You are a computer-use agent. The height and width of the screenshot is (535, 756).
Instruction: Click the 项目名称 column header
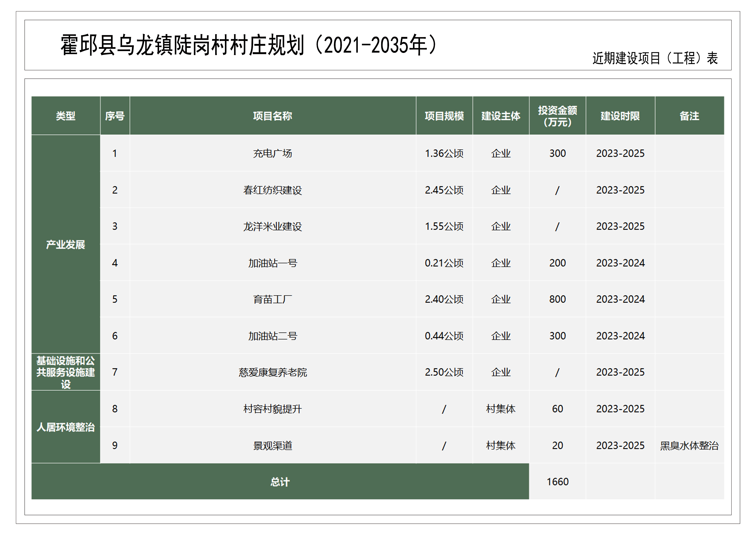click(x=272, y=116)
